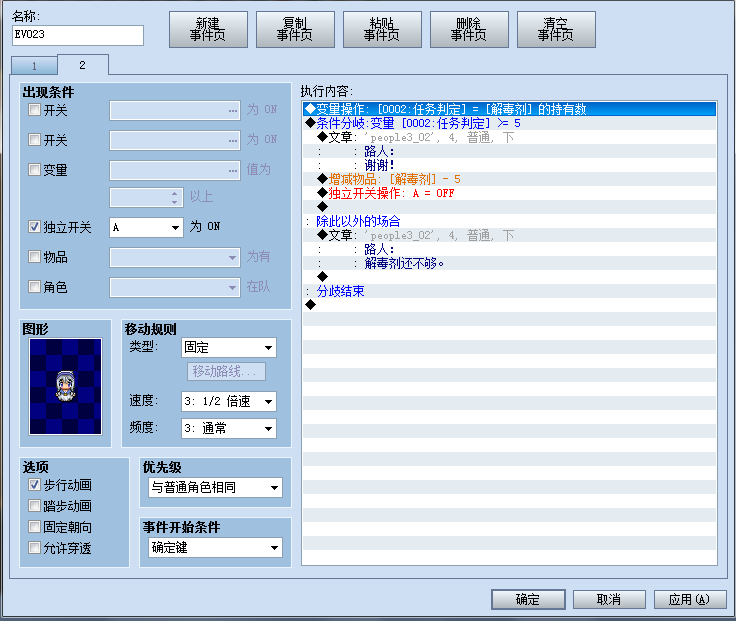736x621 pixels.
Task: Open the 独立开关 A dropdown
Action: pyautogui.click(x=146, y=228)
